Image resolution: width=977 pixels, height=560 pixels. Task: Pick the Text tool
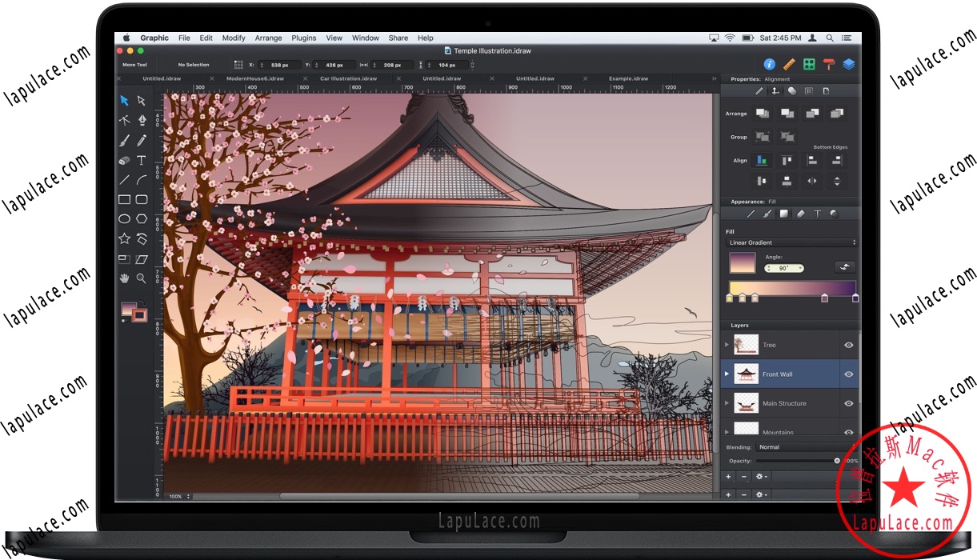[x=141, y=159]
